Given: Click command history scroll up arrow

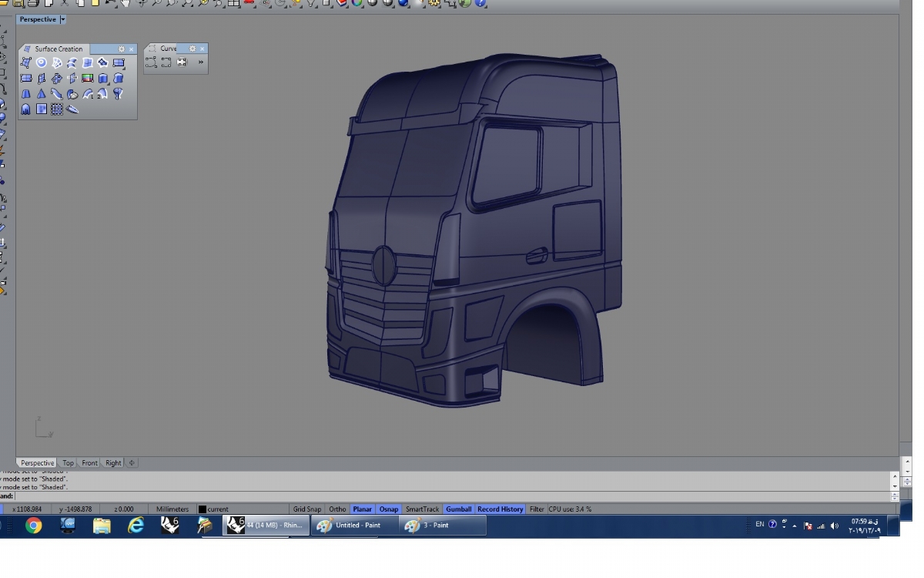Looking at the screenshot, I should point(895,476).
